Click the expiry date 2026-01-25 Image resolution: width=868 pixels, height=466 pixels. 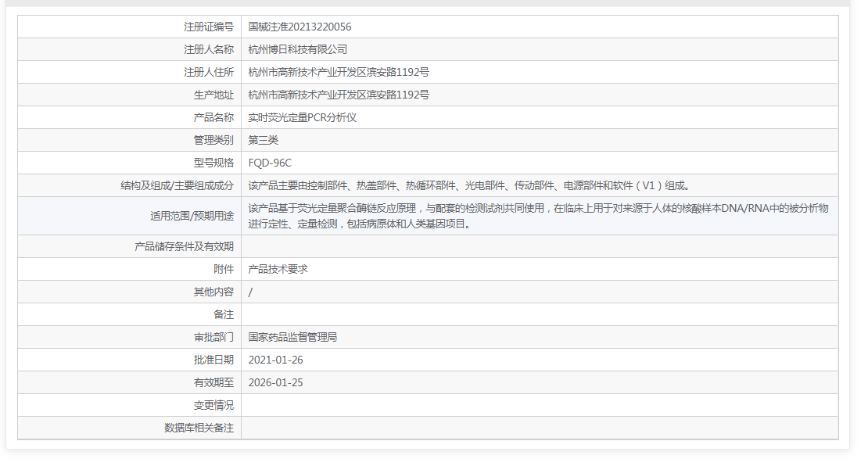(x=274, y=383)
